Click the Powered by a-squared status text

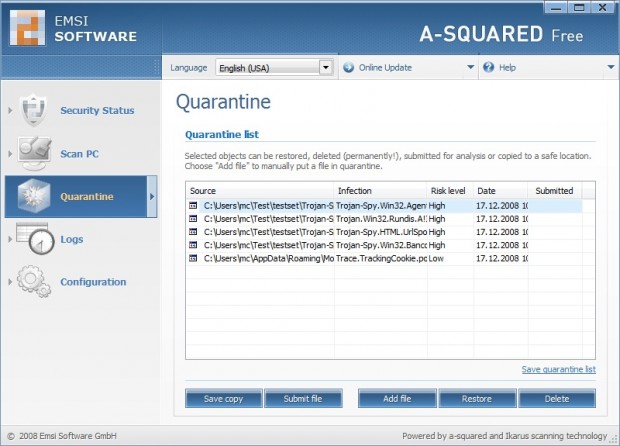[x=505, y=436]
